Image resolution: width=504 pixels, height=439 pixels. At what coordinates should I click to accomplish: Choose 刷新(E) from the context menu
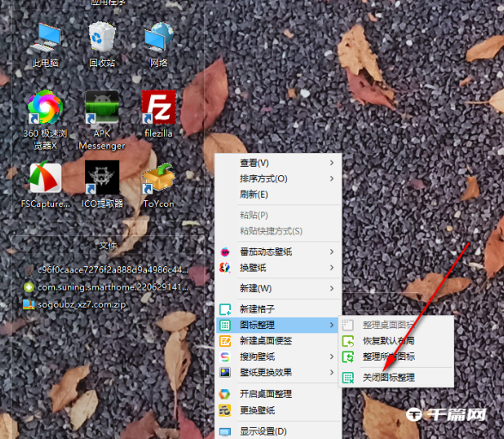click(x=277, y=194)
